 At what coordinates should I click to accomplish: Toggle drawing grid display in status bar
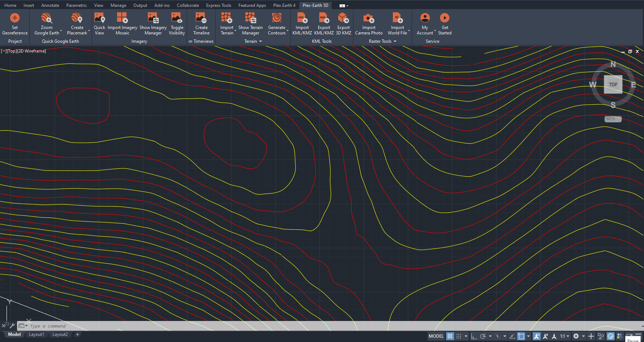(x=450, y=336)
